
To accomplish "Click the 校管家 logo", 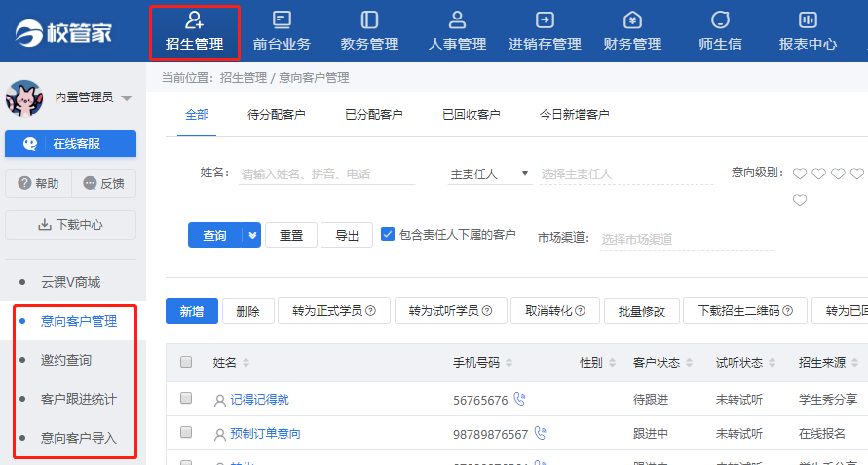I will click(63, 33).
